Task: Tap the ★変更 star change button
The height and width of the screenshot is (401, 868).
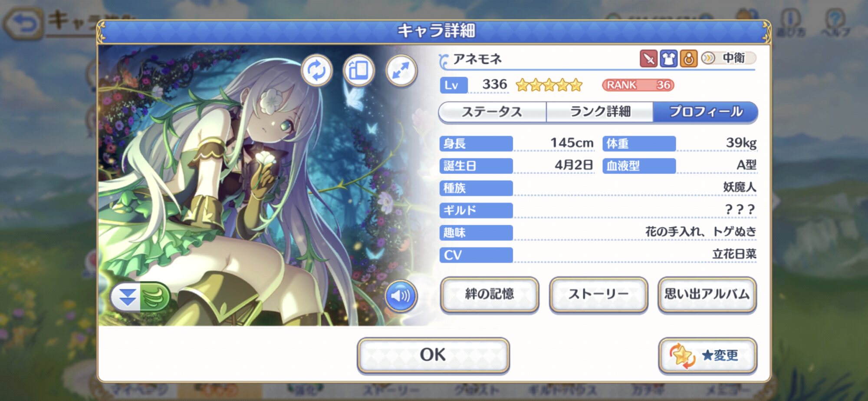Action: (x=707, y=355)
